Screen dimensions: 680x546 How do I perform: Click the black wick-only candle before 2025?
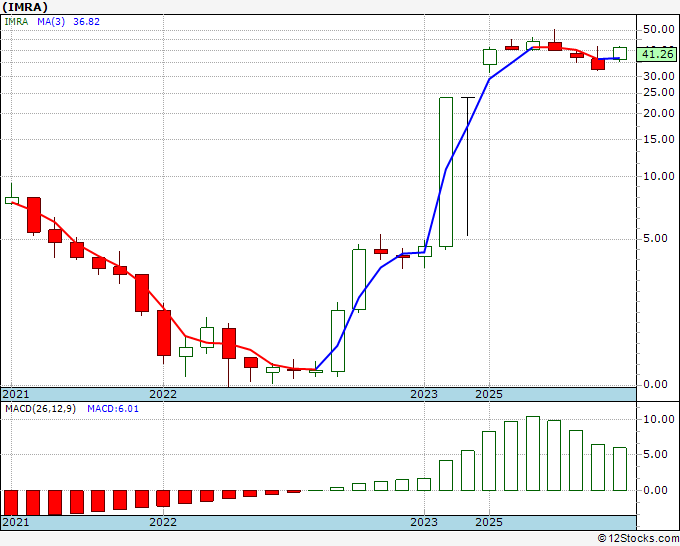(x=468, y=167)
